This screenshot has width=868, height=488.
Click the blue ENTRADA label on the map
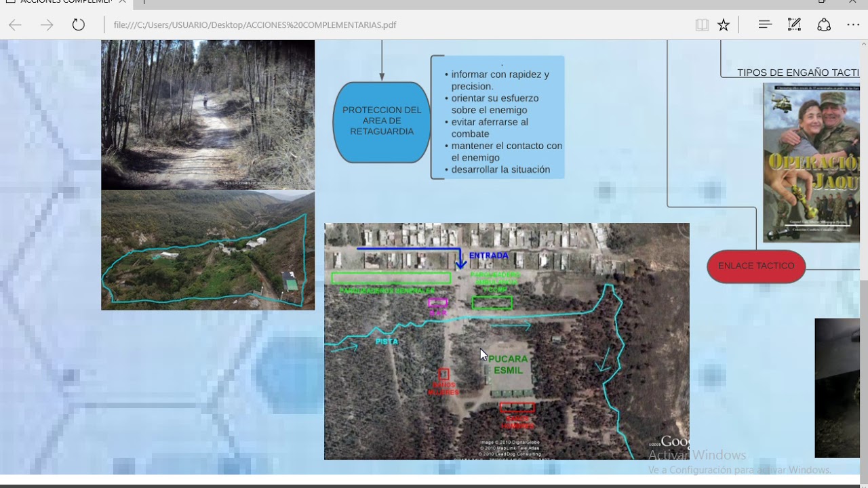tap(488, 256)
